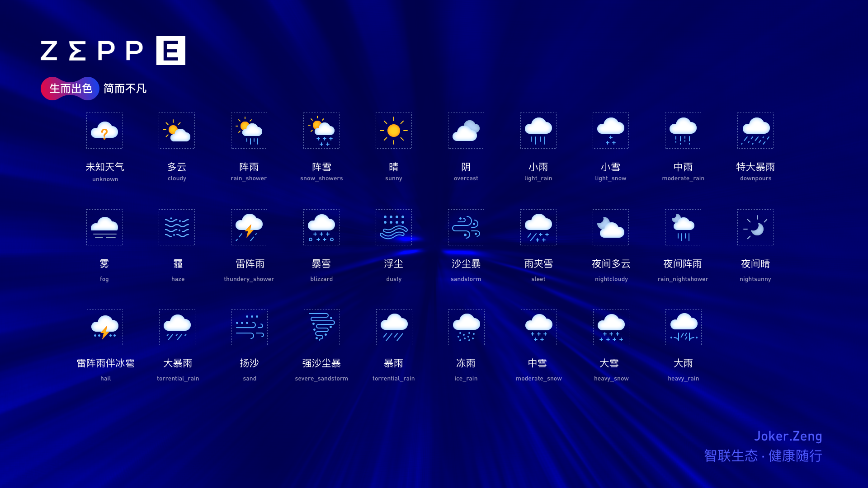
Task: Click the 特大暴雨 label text
Action: 755,167
